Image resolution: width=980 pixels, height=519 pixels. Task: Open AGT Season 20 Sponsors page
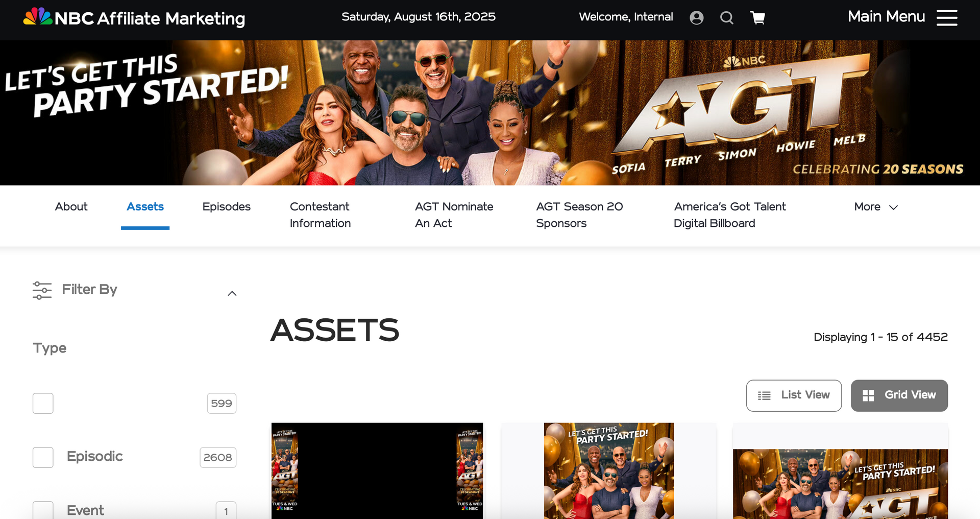click(x=579, y=215)
